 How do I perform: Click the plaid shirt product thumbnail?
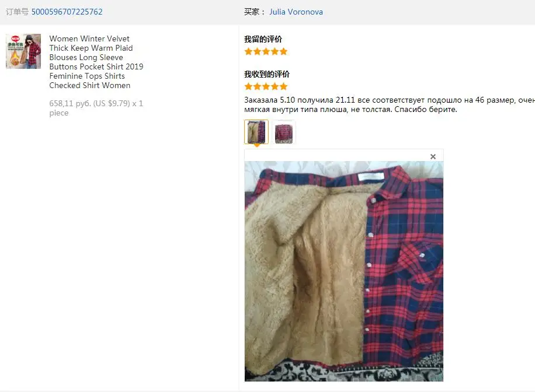23,51
